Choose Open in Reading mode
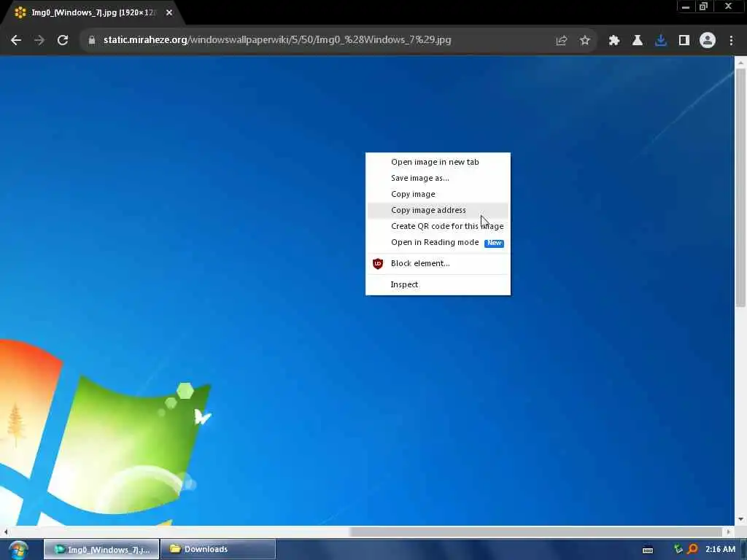The image size is (747, 560). [x=438, y=242]
